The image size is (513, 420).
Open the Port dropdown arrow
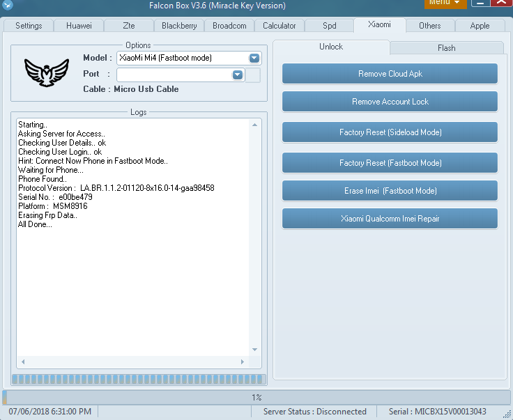238,75
